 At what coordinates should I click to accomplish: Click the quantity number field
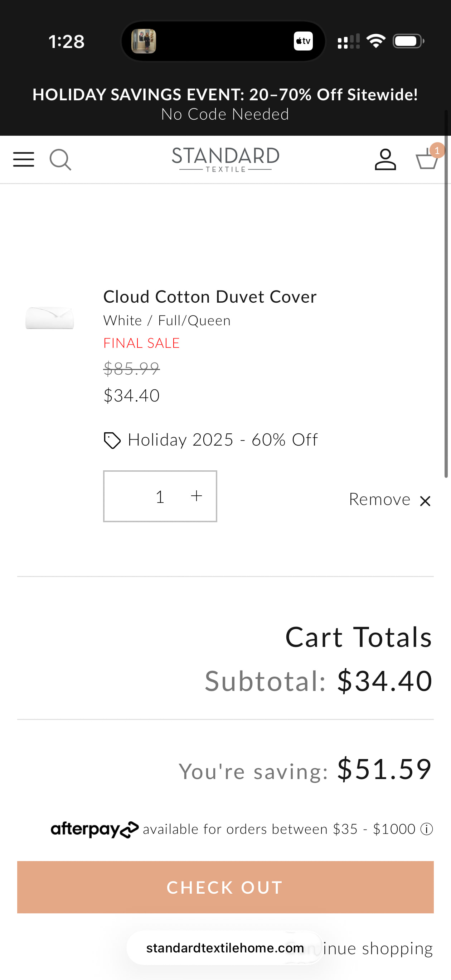[x=160, y=496]
